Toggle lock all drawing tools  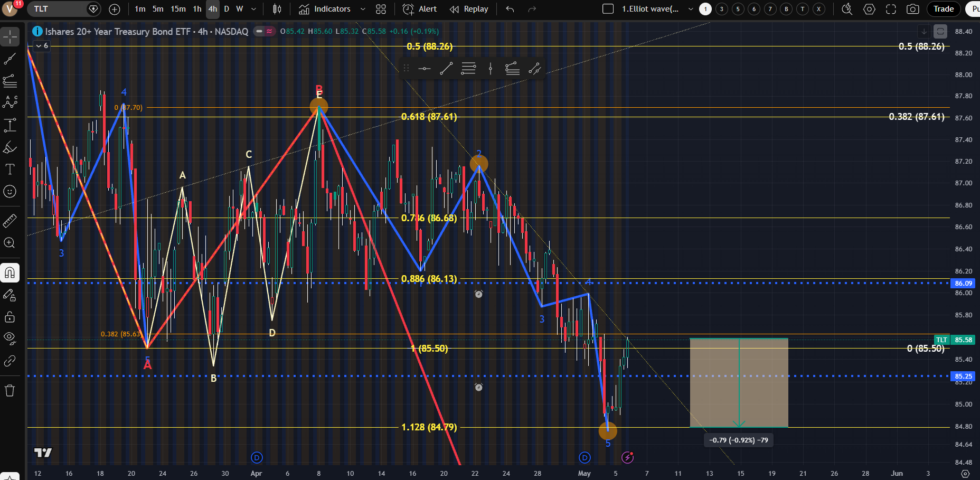pos(10,317)
